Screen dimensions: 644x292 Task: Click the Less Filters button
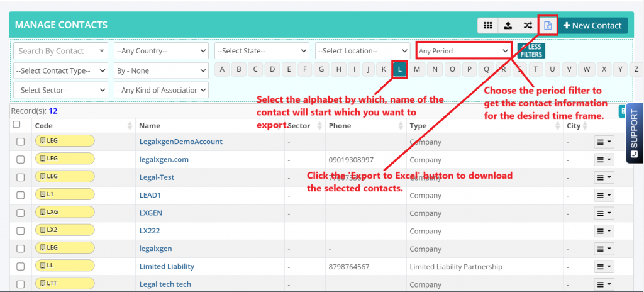coord(531,51)
